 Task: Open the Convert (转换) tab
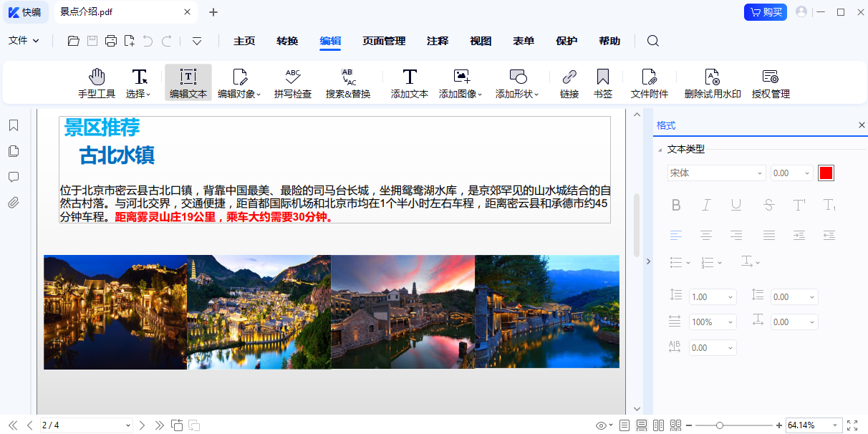coord(287,41)
